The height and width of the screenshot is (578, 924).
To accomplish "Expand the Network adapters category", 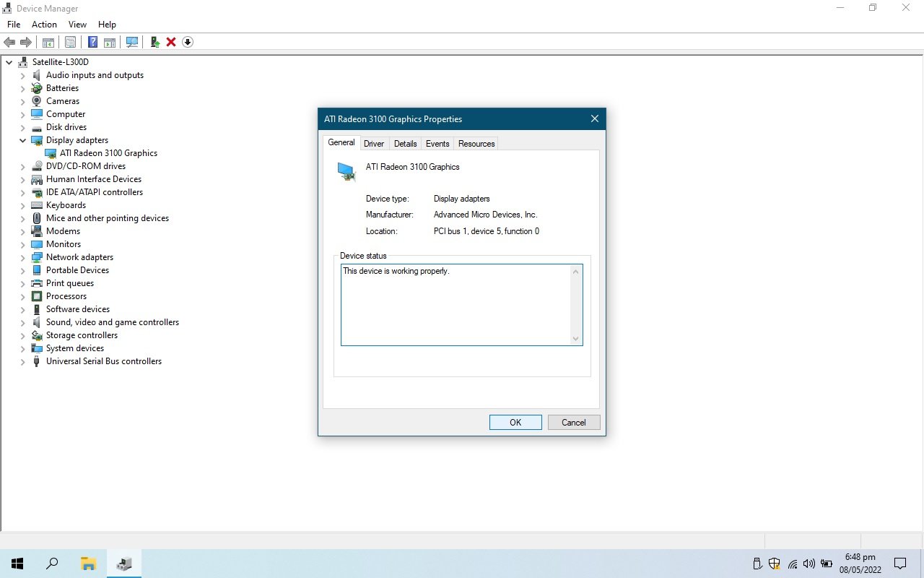I will pos(22,257).
